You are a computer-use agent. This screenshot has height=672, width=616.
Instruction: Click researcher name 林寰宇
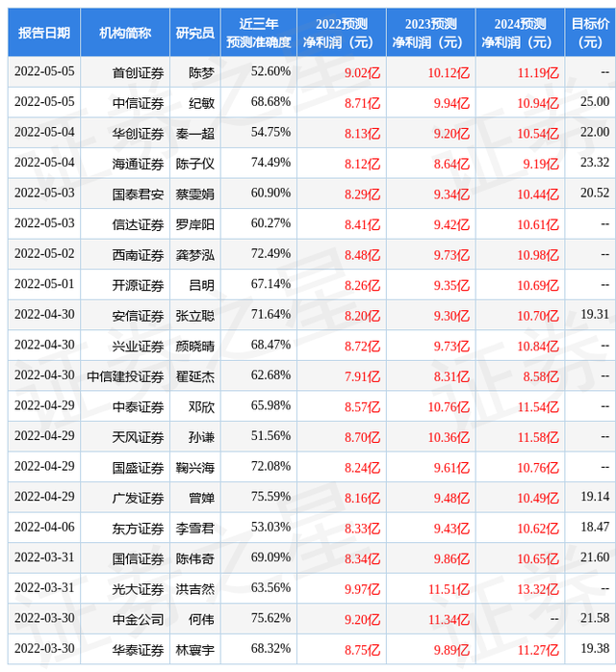click(x=195, y=650)
